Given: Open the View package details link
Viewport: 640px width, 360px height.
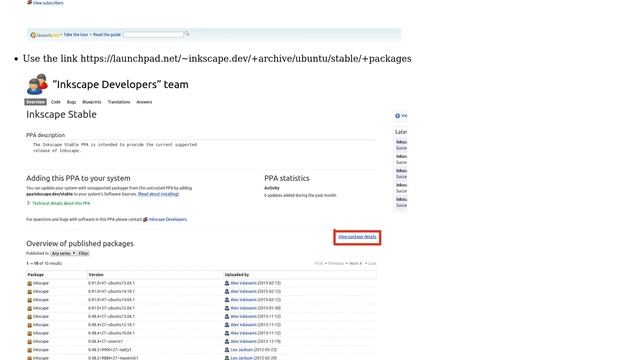Looking at the screenshot, I should coord(357,237).
